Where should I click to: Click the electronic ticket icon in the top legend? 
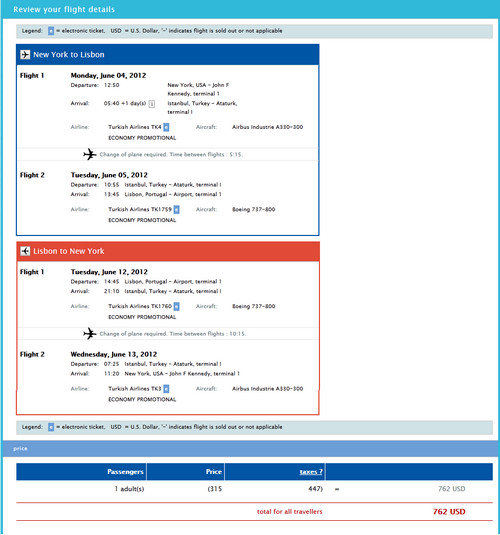[x=51, y=31]
